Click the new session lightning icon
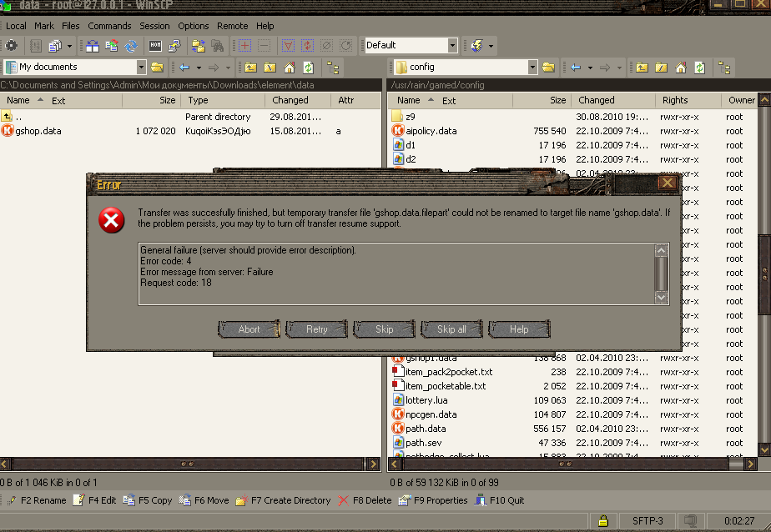 coord(477,46)
